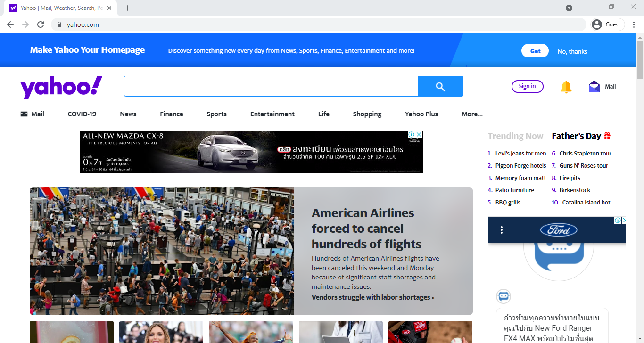Open the Guest profile button

(608, 24)
